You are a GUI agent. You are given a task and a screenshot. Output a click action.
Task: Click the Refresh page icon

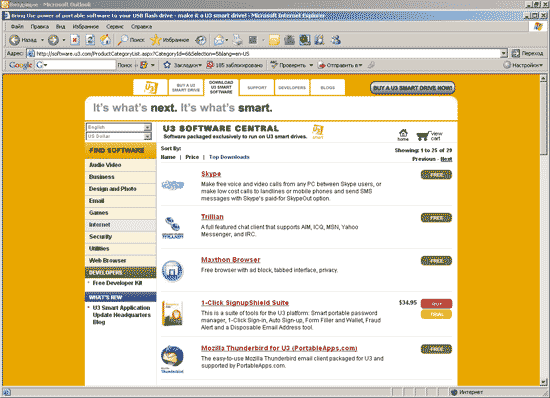click(90, 40)
